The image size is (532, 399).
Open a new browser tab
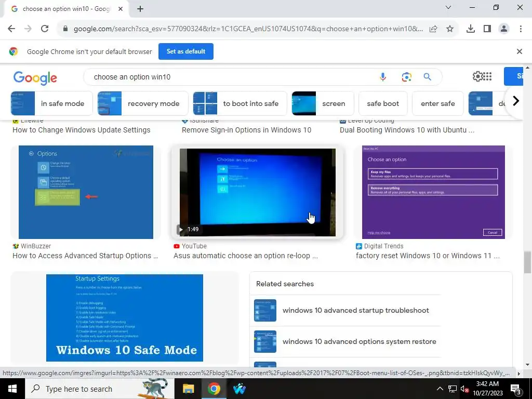coord(140,9)
